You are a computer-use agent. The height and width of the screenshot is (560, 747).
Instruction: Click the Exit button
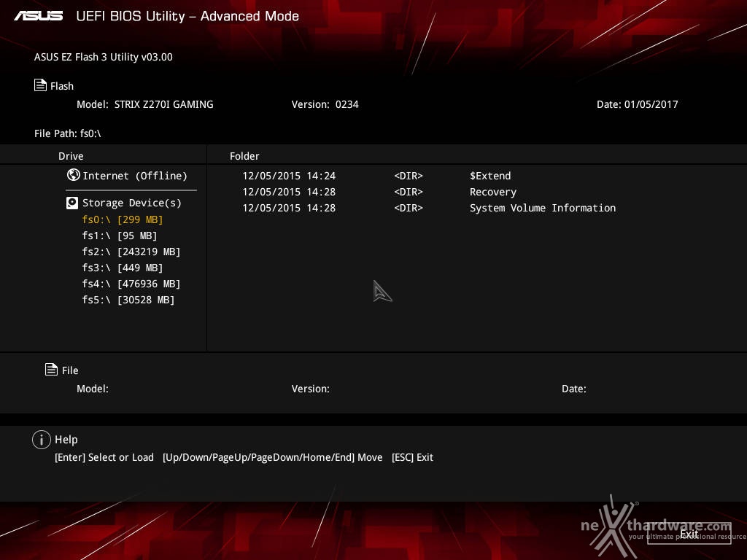(689, 534)
